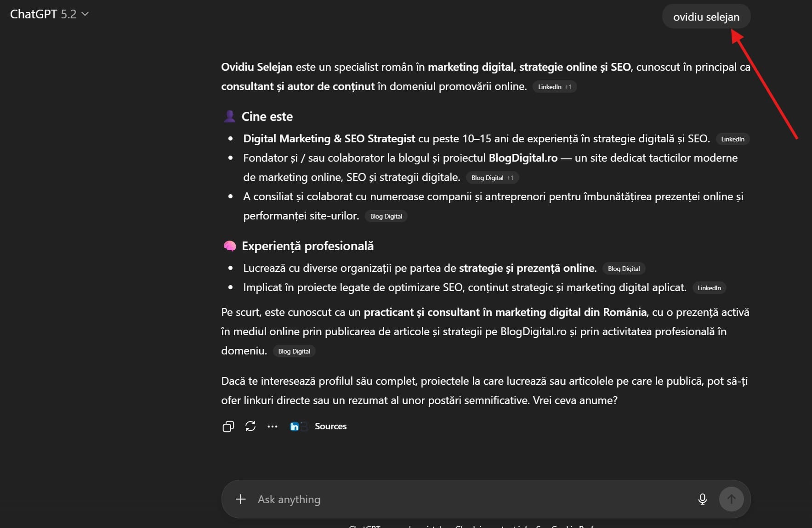Click the LinkedIn citation after 'marketing digital aplicat'
This screenshot has height=528, width=812.
tap(709, 288)
